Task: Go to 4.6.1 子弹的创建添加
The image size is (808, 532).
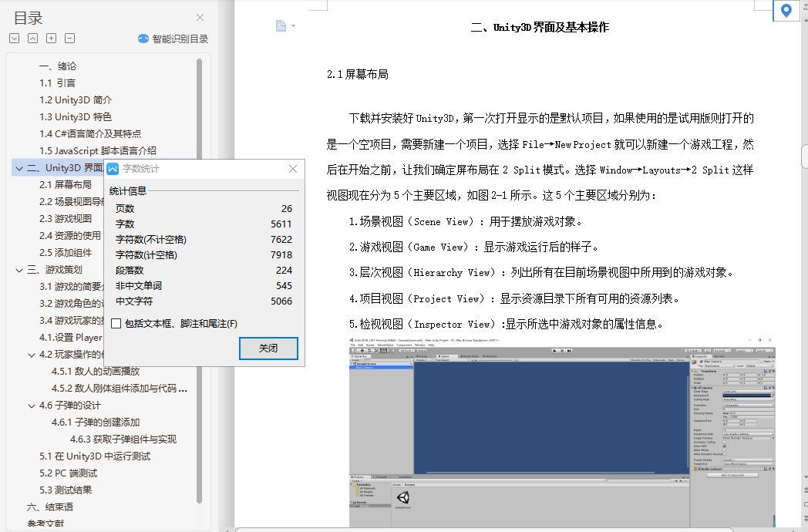Action: pos(96,423)
